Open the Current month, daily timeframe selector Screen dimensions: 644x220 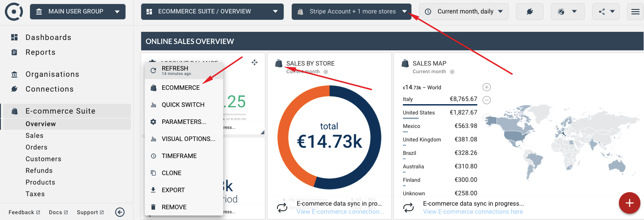click(464, 12)
